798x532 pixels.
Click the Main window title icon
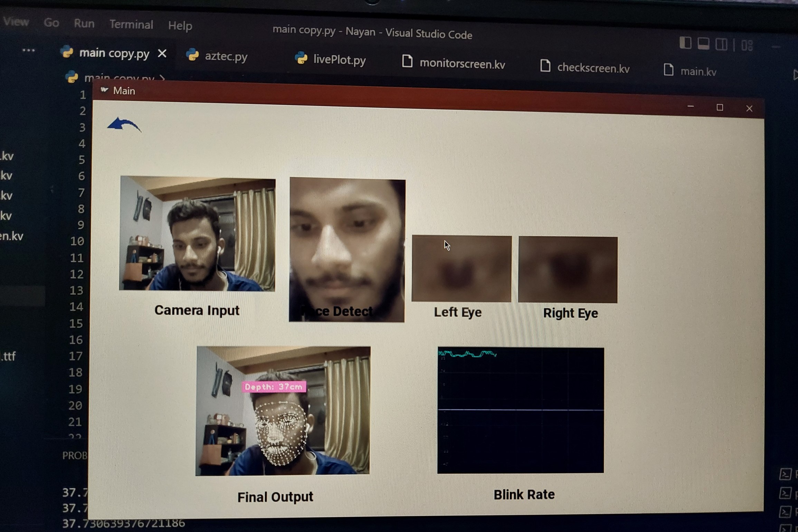104,90
